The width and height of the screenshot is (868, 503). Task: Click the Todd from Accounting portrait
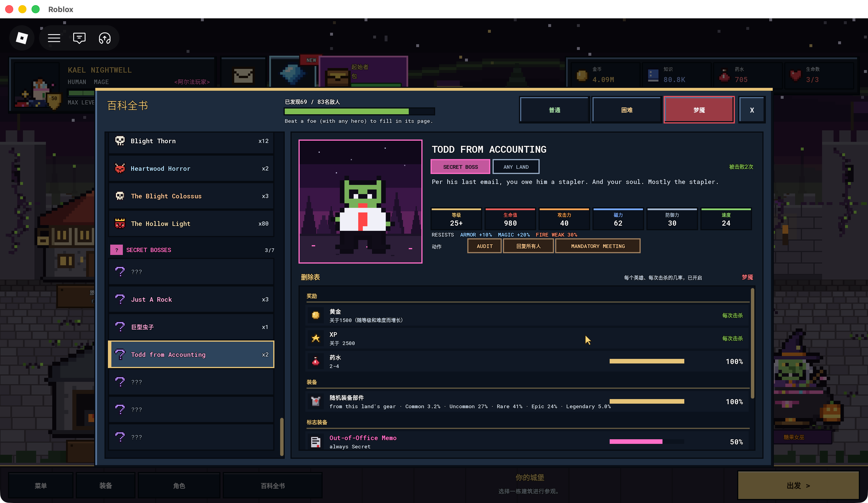pyautogui.click(x=360, y=202)
